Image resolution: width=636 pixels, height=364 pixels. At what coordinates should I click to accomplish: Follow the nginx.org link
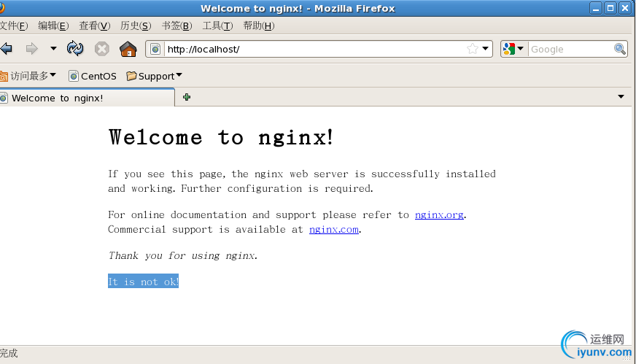[x=439, y=214]
